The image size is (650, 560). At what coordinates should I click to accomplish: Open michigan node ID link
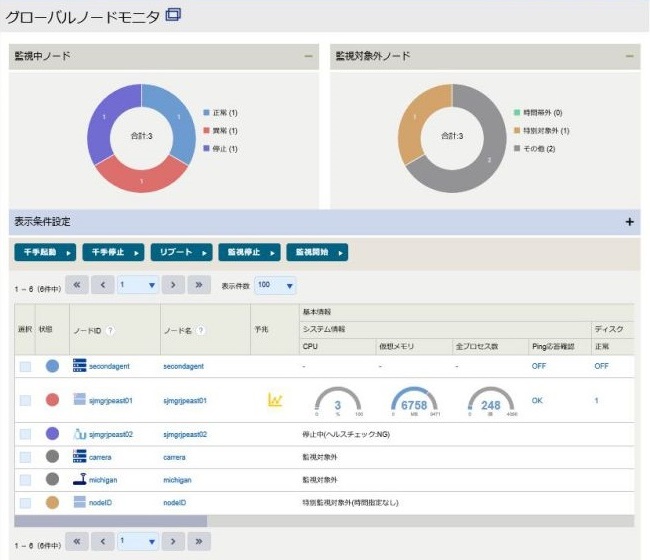tap(103, 480)
